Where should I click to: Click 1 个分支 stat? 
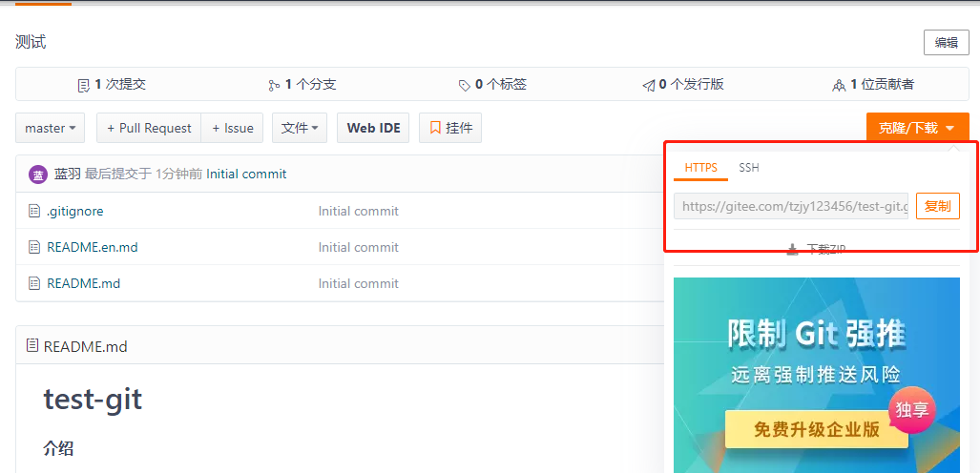point(302,85)
